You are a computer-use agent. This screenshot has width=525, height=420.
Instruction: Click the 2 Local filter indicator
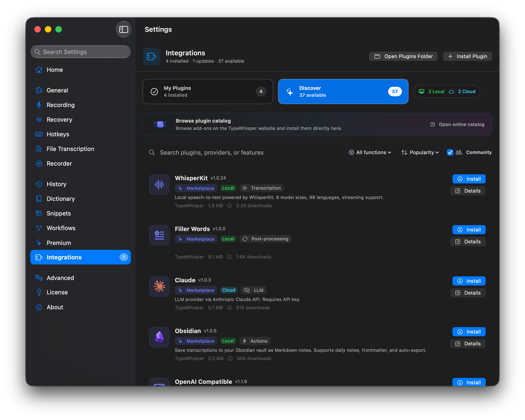431,92
